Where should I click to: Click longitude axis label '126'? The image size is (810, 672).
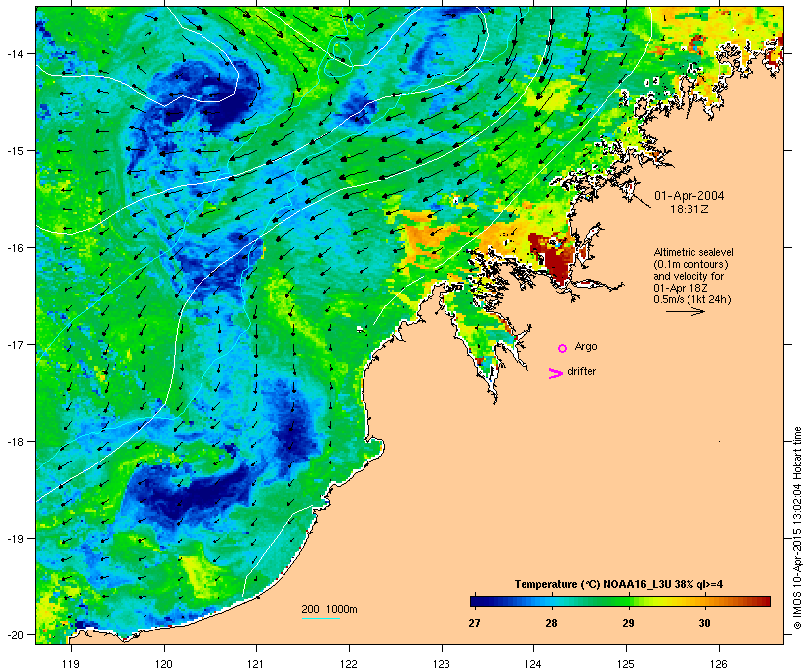click(x=718, y=664)
